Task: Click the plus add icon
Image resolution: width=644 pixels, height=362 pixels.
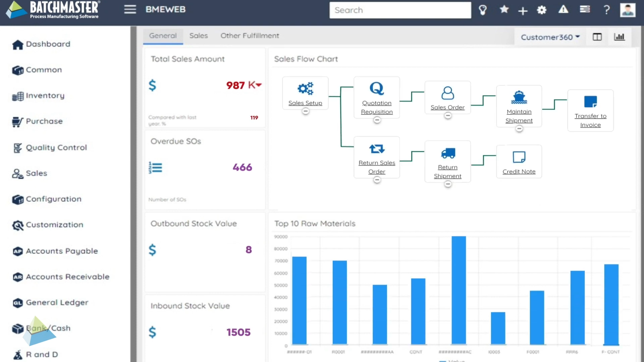Action: 523,11
